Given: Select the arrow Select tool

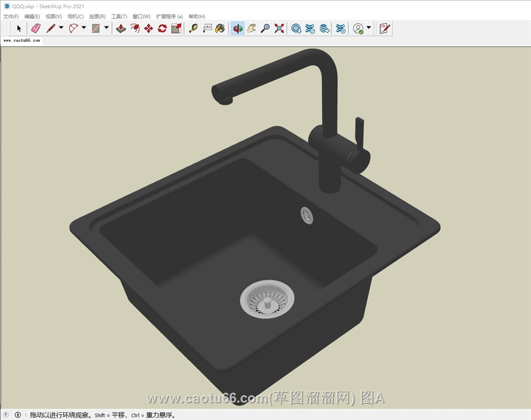Looking at the screenshot, I should [19, 28].
